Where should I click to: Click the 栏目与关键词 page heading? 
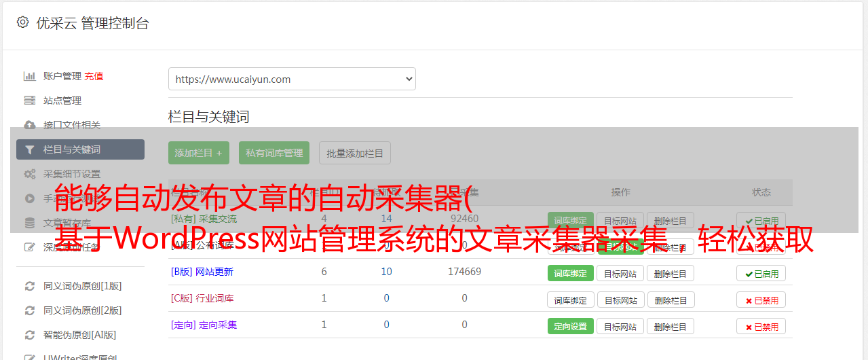tap(208, 117)
